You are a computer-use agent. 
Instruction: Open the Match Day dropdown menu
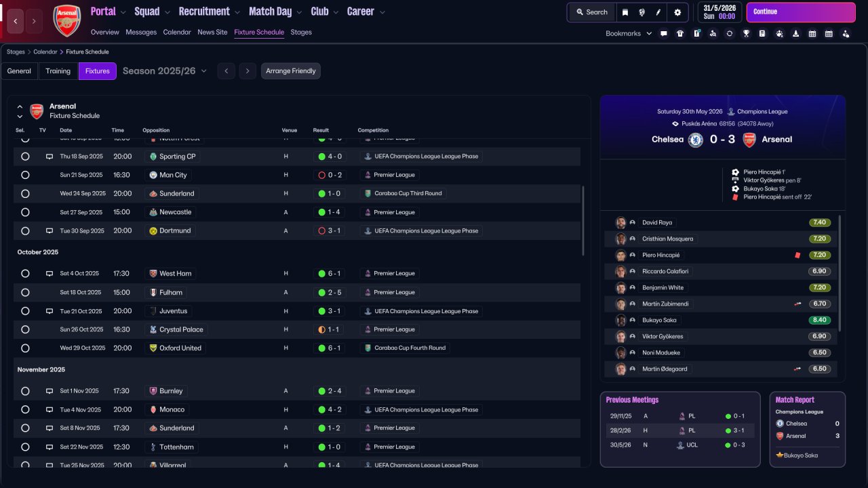276,12
